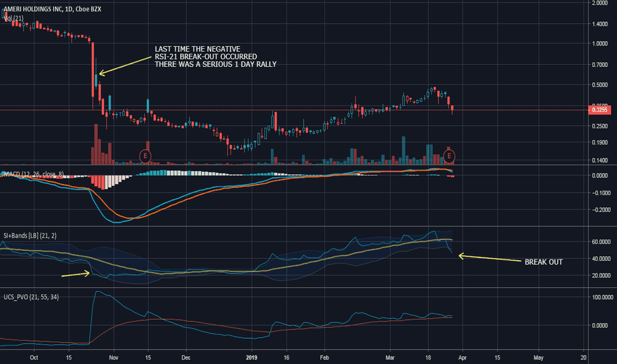Click the -0.2000 MACD scale value
Image resolution: width=617 pixels, height=364 pixels.
600,210
